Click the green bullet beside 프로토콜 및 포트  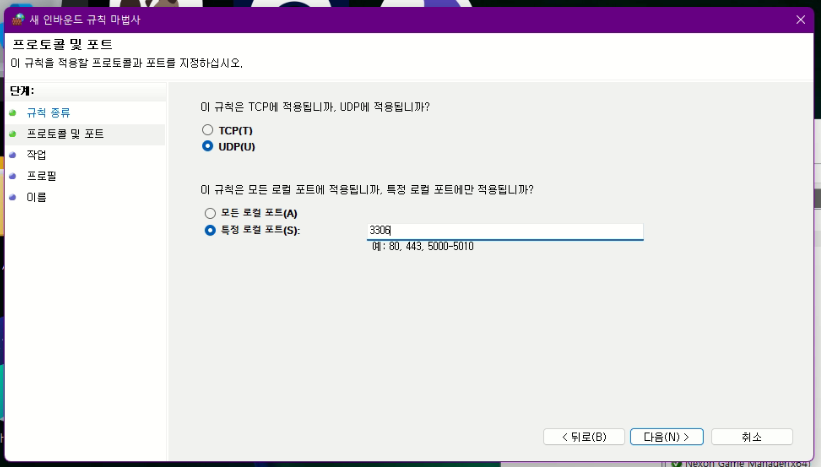(13, 134)
